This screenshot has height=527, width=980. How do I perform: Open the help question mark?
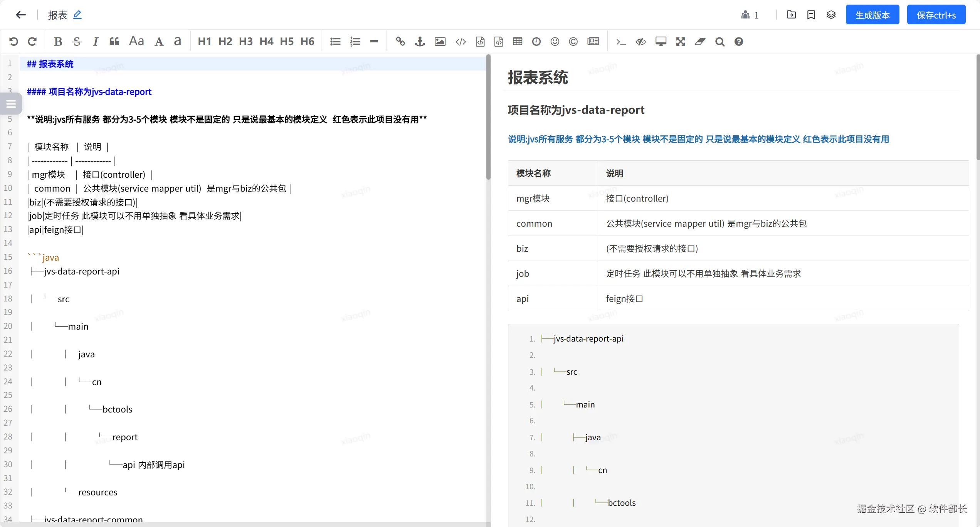[x=738, y=42]
